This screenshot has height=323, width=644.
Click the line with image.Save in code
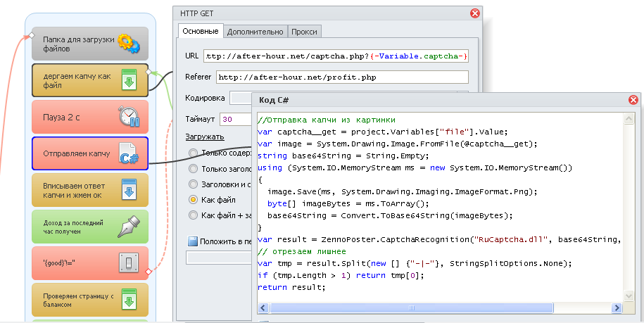click(402, 191)
